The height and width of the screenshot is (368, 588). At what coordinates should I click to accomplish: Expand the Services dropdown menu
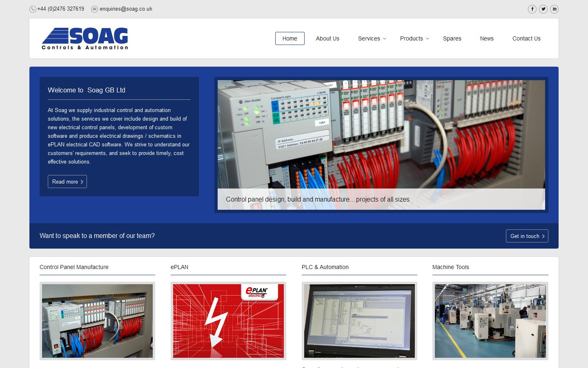(x=372, y=38)
